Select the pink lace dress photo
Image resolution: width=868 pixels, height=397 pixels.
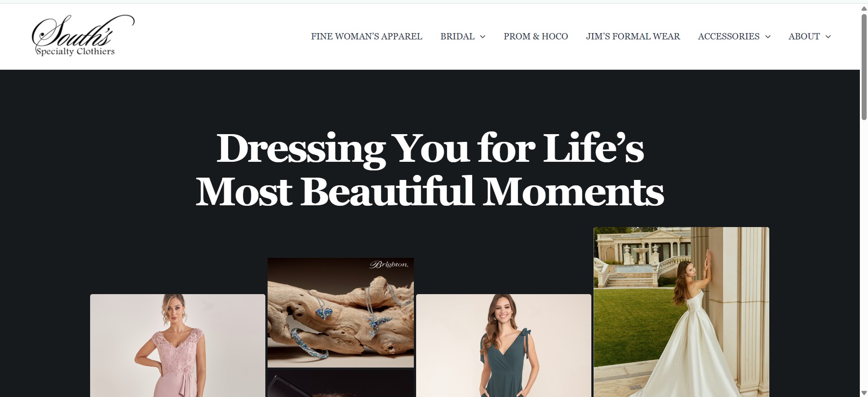177,345
